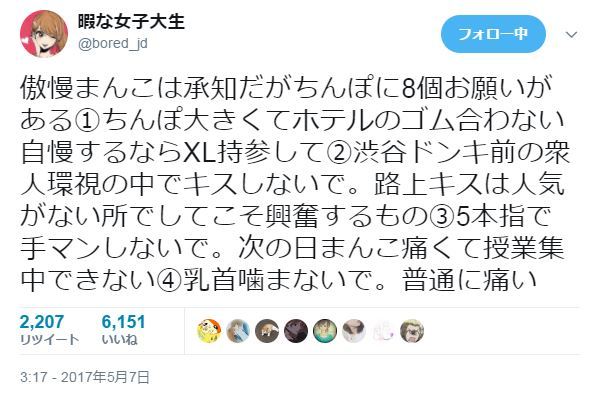Open the pale white face liker avatar
The height and width of the screenshot is (401, 610).
(x=354, y=331)
